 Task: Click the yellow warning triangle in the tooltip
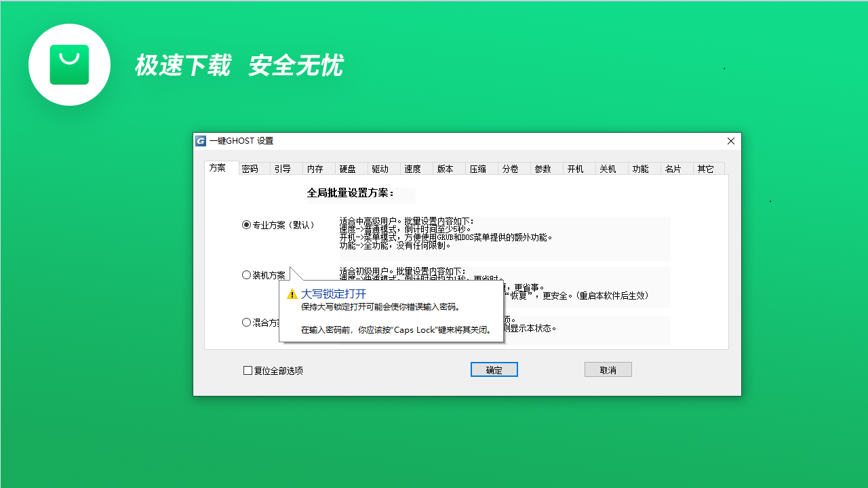pyautogui.click(x=291, y=293)
